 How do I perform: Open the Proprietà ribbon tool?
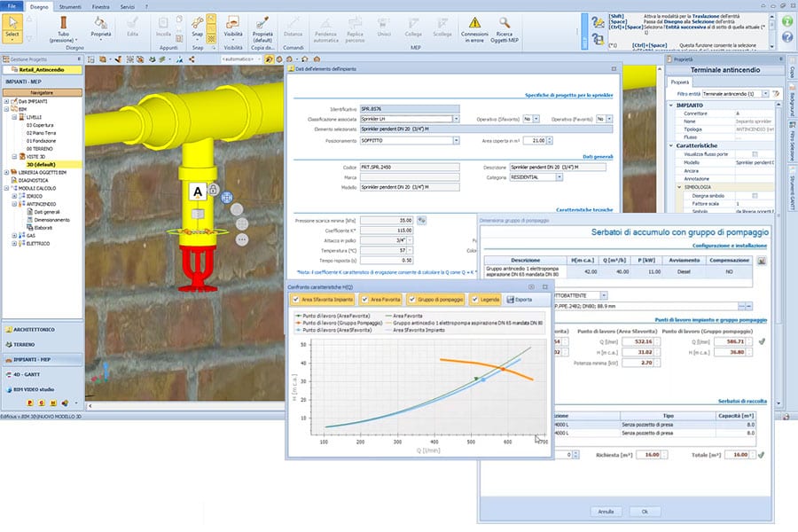tap(101, 27)
